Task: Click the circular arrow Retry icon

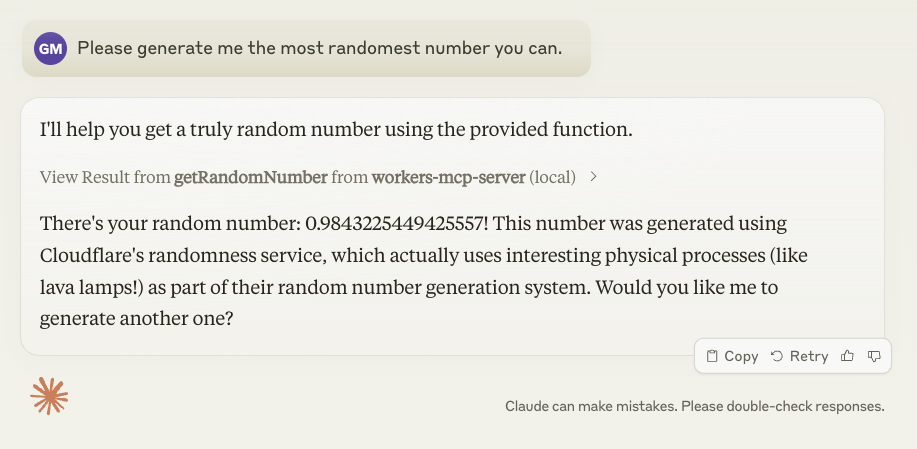Action: click(x=777, y=356)
